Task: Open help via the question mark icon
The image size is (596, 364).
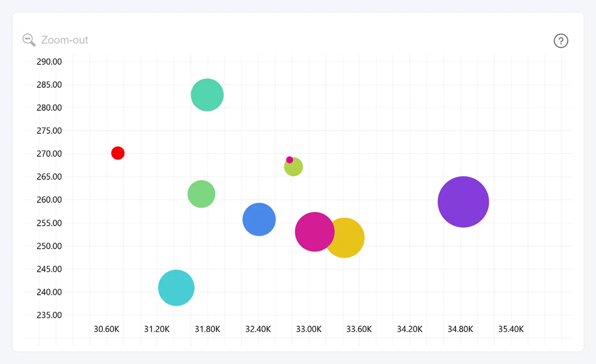Action: pyautogui.click(x=561, y=41)
